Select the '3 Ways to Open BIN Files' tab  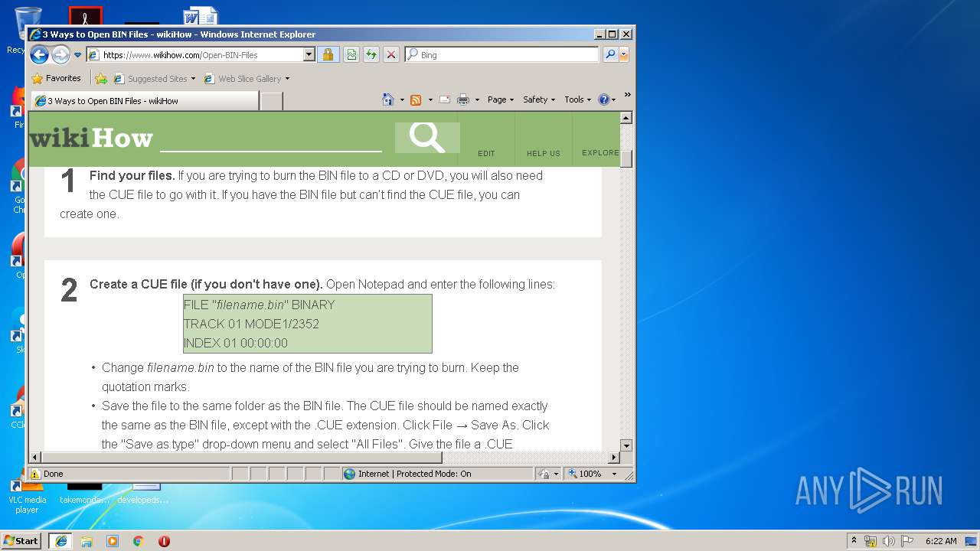(144, 101)
